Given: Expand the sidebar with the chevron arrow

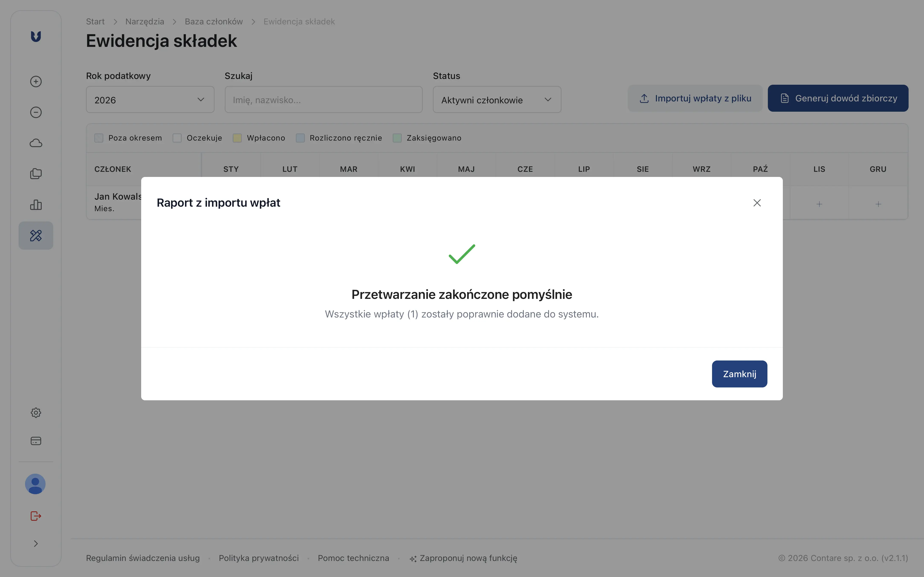Looking at the screenshot, I should pos(36,543).
